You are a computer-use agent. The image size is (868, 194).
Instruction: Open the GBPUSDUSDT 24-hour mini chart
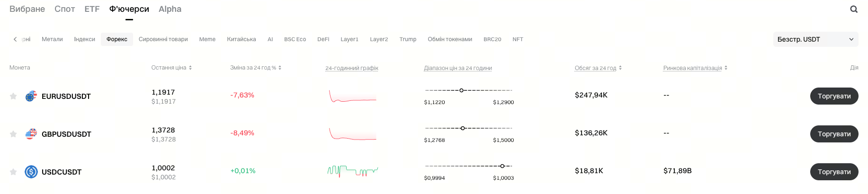353,134
